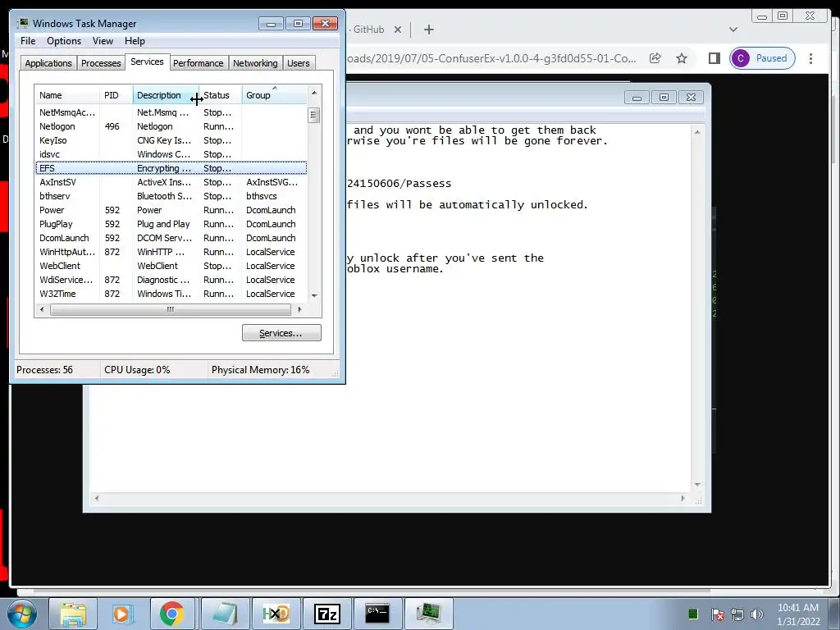The width and height of the screenshot is (840, 630).
Task: Bookmark the page with the Chrome star icon
Action: [x=682, y=58]
